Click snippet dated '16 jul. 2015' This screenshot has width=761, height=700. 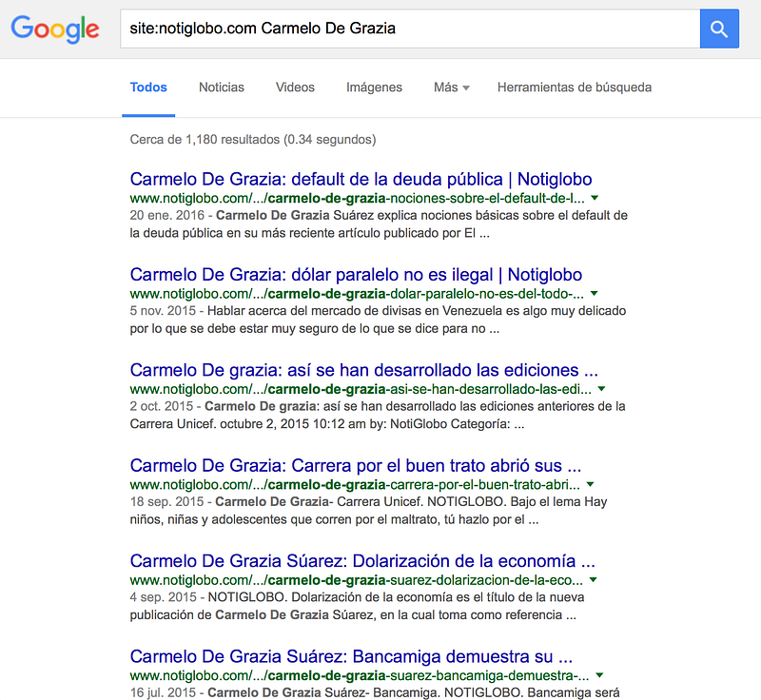[375, 692]
